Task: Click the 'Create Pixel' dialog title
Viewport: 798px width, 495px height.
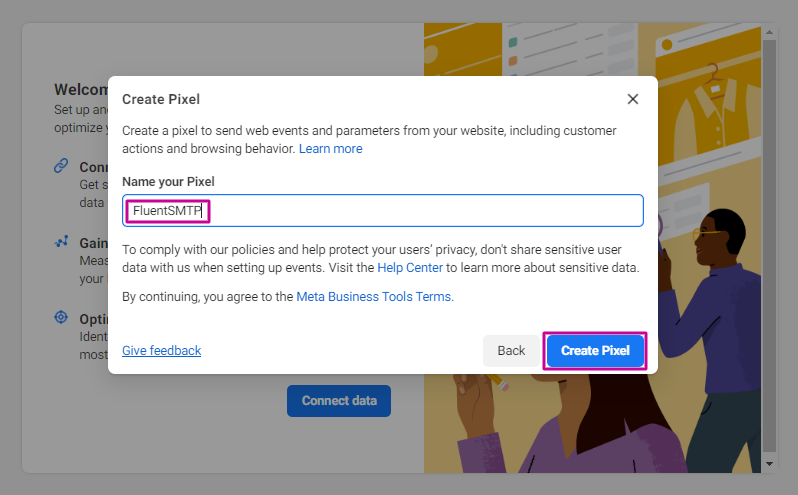Action: coord(161,99)
